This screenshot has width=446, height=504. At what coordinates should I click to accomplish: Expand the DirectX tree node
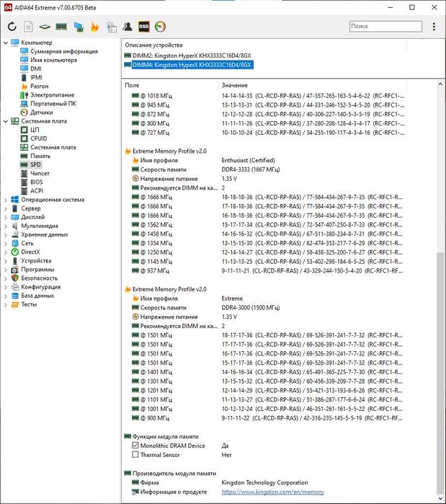(x=6, y=252)
